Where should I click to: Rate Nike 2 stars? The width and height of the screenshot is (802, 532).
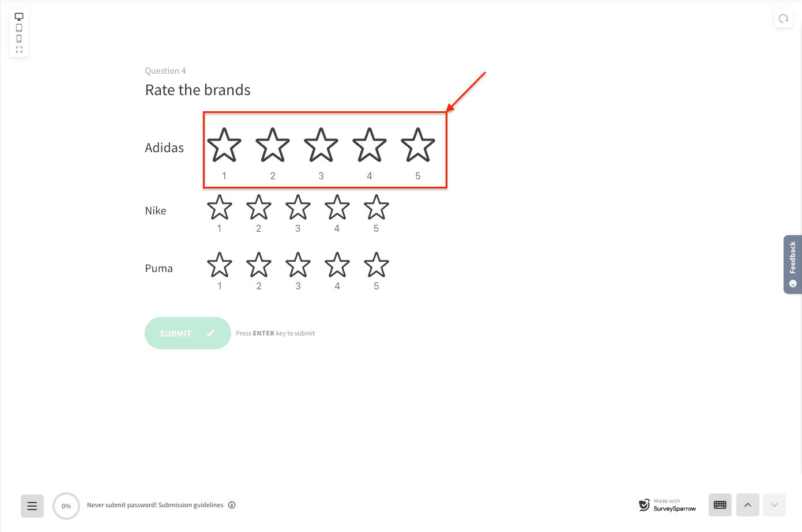259,207
